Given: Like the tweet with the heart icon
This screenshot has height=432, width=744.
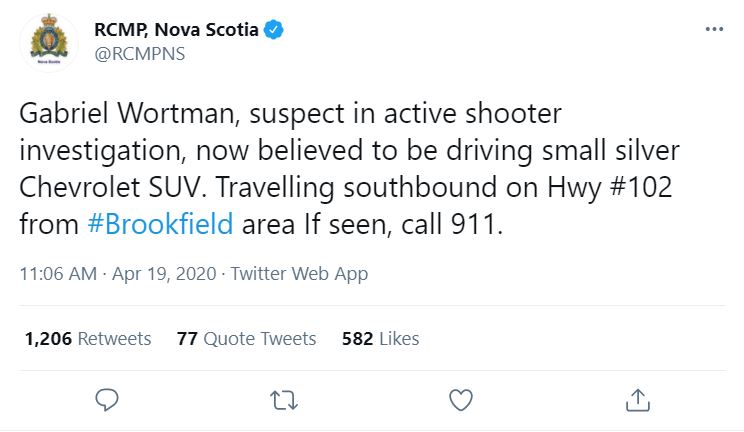Looking at the screenshot, I should (460, 400).
